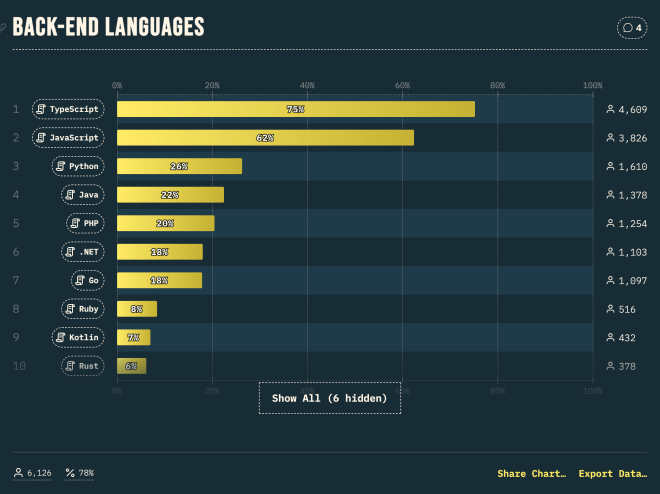
Task: Click the rank number 10 beside Rust
Action: [19, 366]
